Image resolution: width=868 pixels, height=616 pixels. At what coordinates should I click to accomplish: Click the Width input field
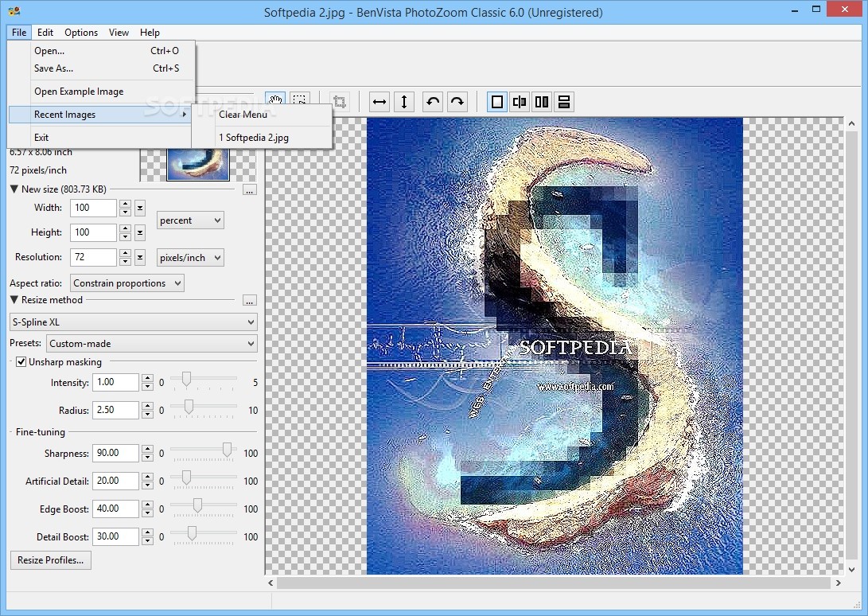[x=94, y=209]
